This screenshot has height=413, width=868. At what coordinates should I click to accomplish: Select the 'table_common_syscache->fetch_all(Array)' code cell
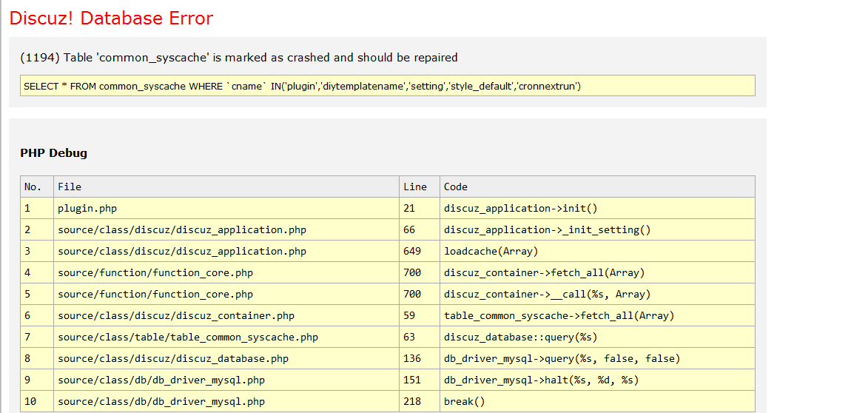point(597,316)
